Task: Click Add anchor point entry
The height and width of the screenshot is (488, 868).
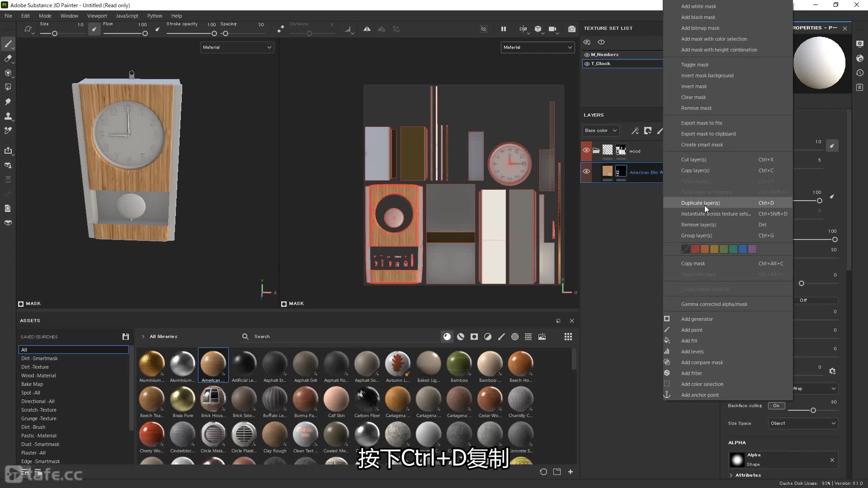Action: tap(728, 395)
